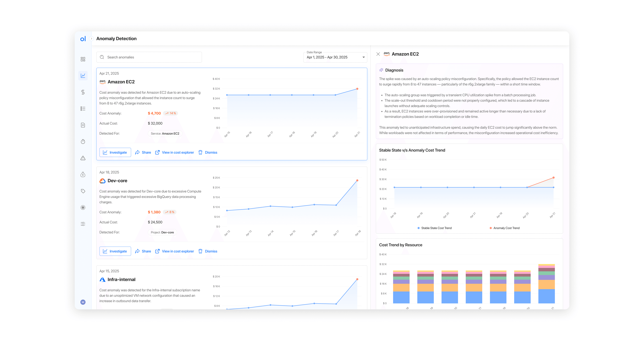Click the 14% increase badge
Screen dimensions: 644x341
click(x=171, y=113)
